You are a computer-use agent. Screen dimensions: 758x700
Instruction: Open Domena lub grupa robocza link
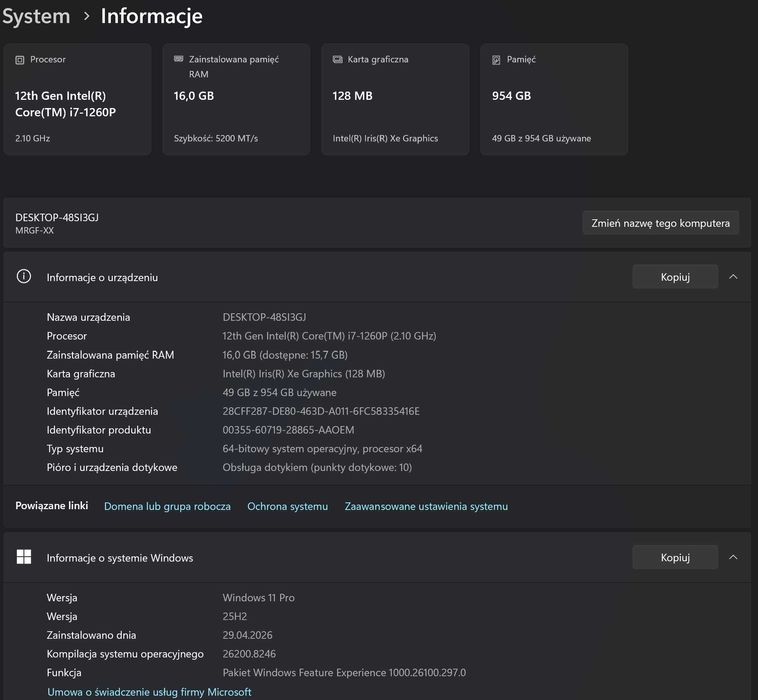(167, 506)
